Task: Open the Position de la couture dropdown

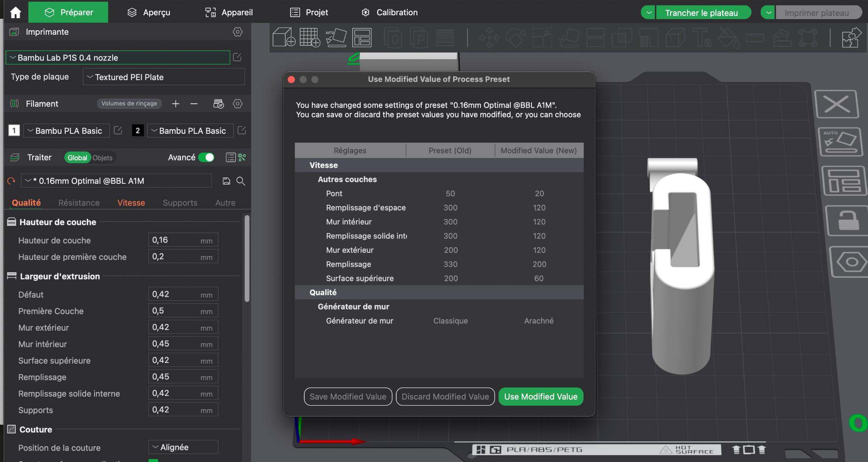Action: tap(183, 447)
